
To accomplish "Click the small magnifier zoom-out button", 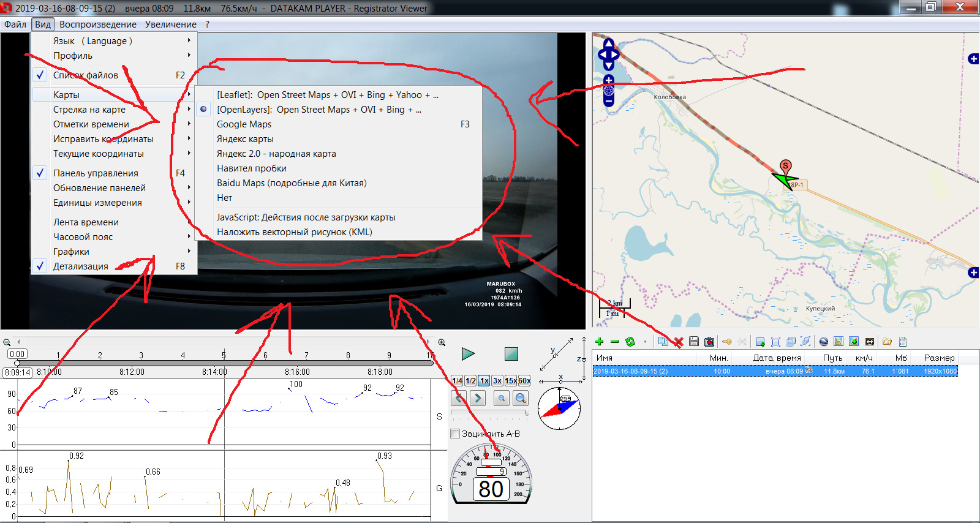I will 501,399.
